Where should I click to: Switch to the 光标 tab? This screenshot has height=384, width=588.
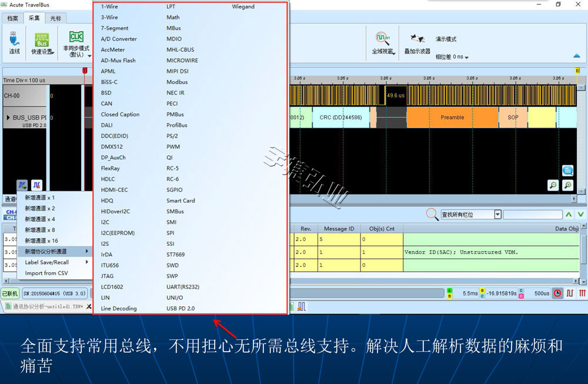[x=55, y=18]
